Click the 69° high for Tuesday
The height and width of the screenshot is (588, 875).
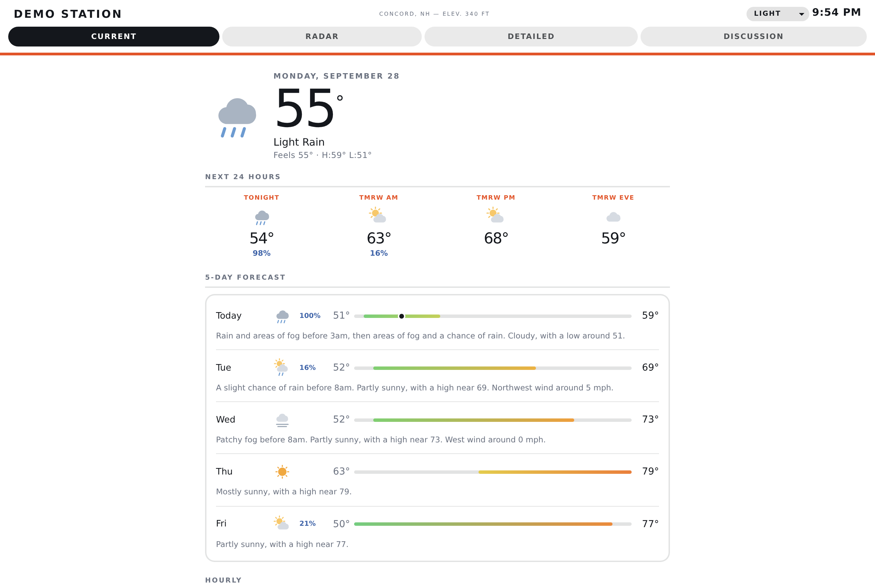[x=650, y=367]
